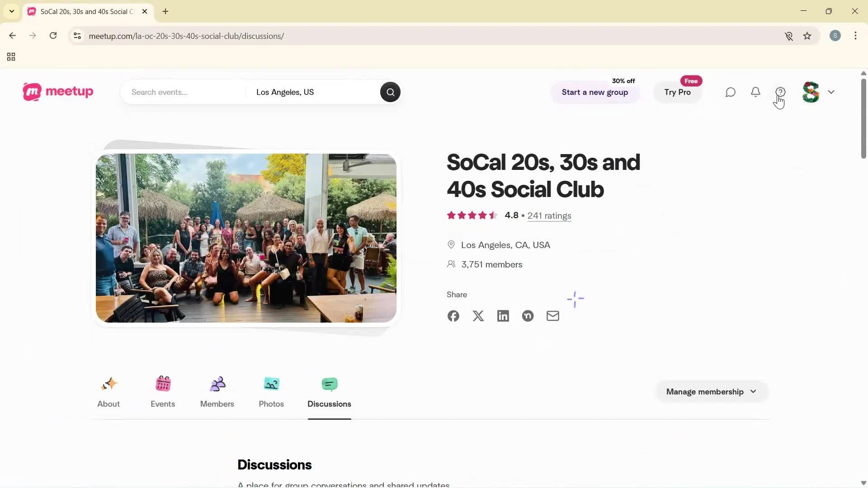Click the search magnifier icon

click(390, 92)
